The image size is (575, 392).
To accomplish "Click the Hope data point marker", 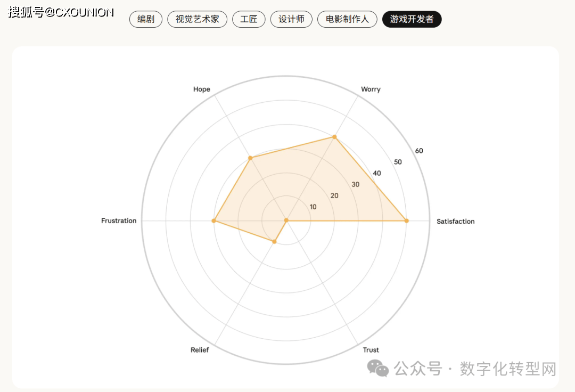I will [x=250, y=158].
